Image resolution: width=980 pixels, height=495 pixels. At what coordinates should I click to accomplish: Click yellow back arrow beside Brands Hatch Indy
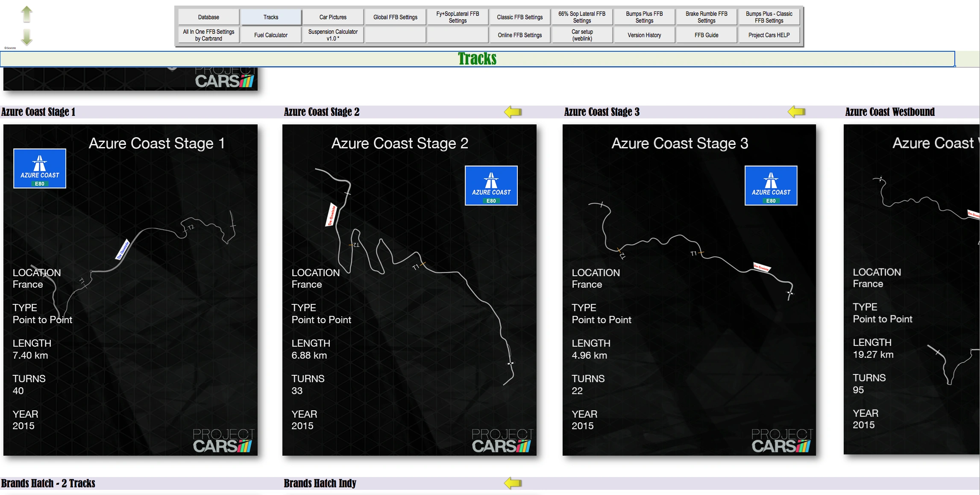tap(513, 483)
